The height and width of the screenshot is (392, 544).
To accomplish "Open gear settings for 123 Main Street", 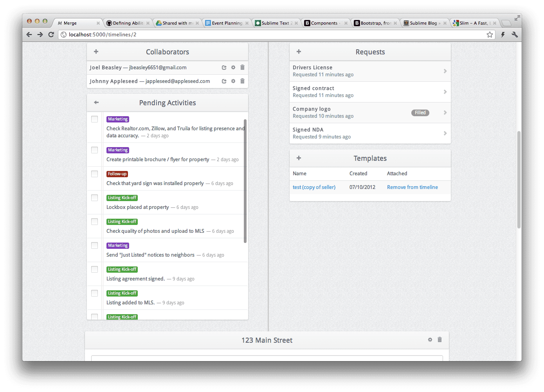I will pyautogui.click(x=430, y=340).
